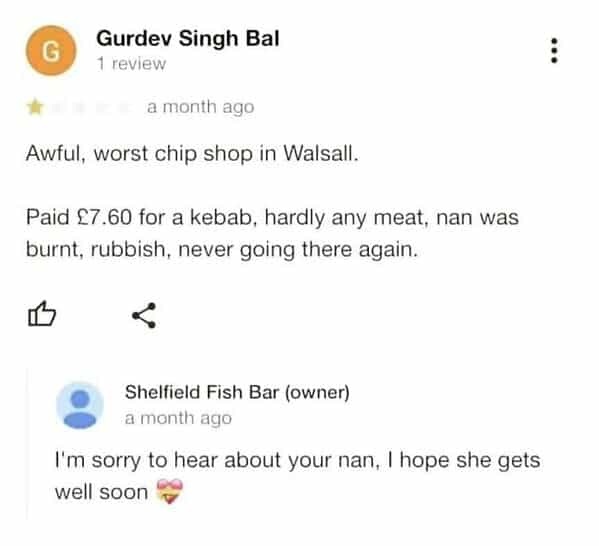Viewport: 599px width, 546px height.
Task: Click 'burnt, rubbish, never going there again' line
Action: (x=222, y=250)
